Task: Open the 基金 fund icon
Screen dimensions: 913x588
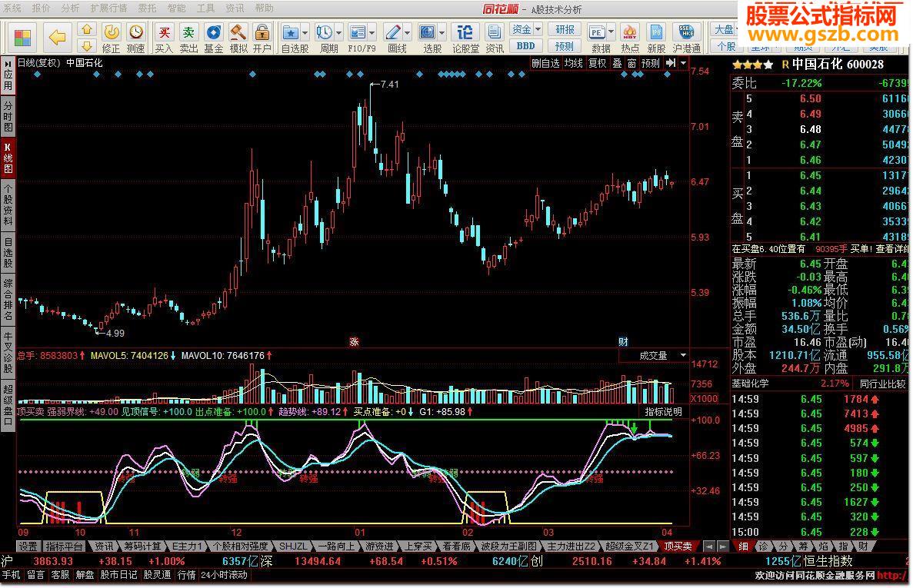Action: [x=214, y=32]
